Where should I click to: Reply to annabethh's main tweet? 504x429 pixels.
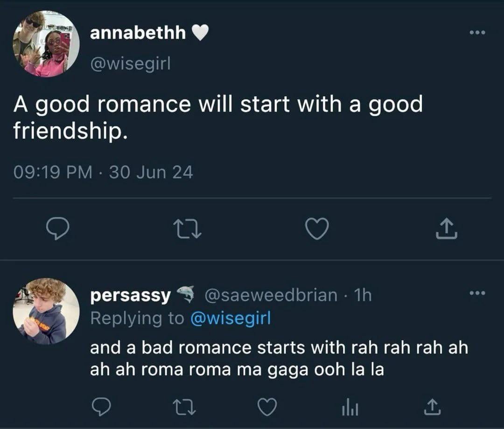tap(57, 228)
